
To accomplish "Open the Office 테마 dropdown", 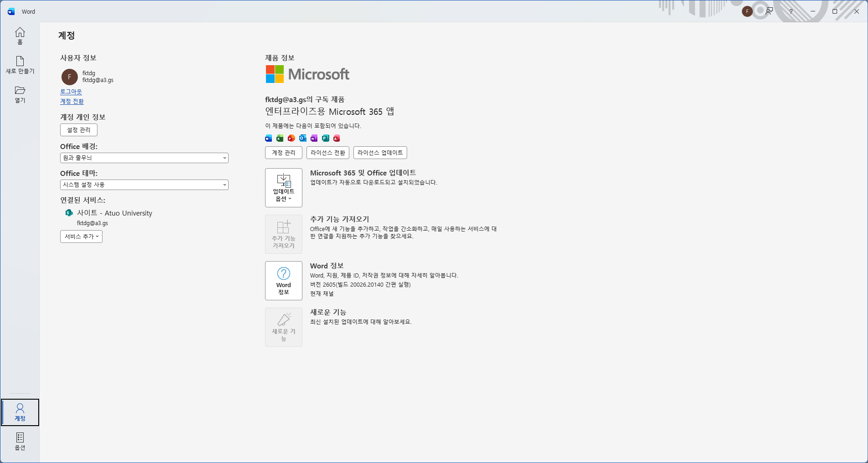I will tap(144, 185).
